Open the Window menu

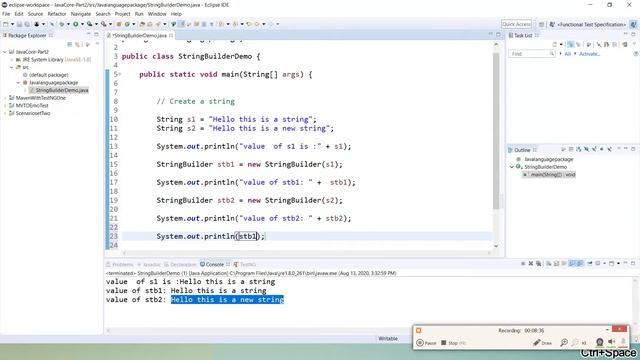click(157, 14)
